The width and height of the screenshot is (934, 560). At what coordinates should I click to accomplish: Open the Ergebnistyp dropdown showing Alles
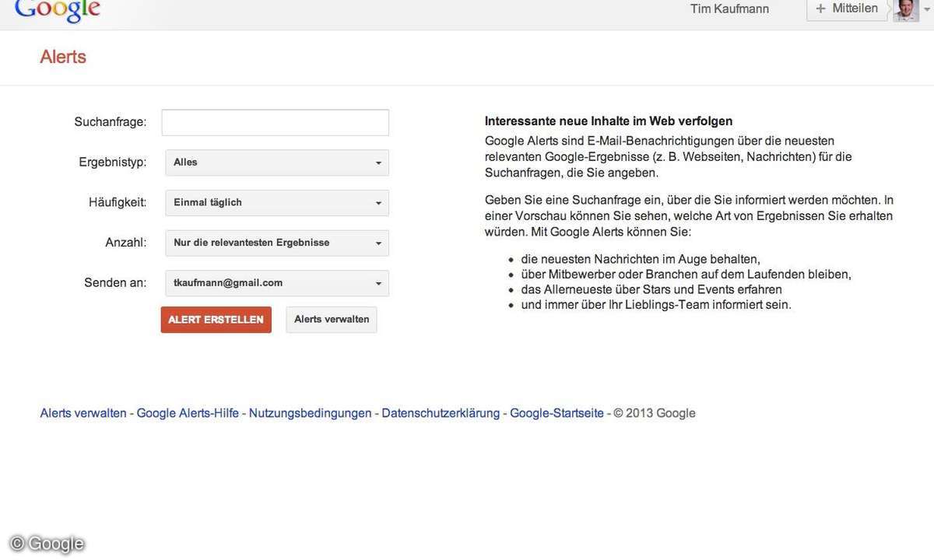point(277,163)
